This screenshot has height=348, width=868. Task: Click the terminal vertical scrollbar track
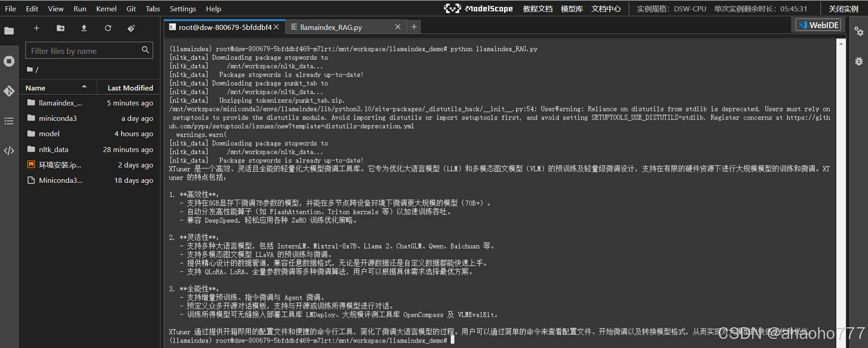841,195
